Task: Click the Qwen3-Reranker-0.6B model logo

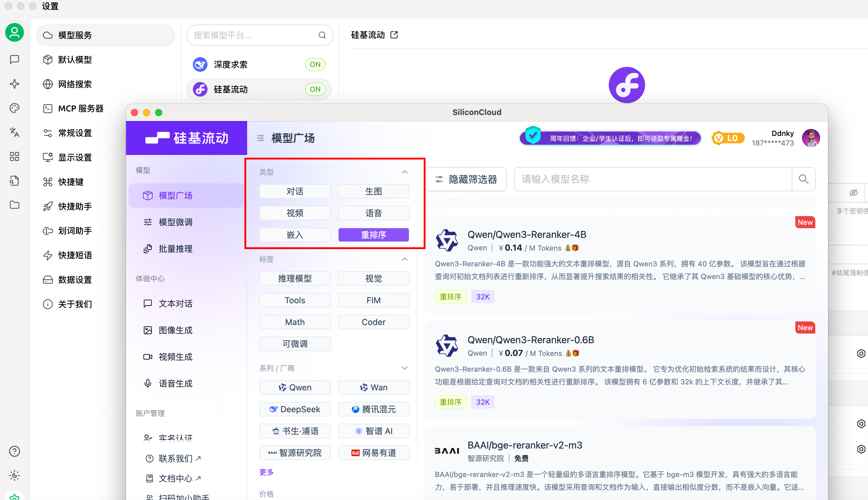Action: (x=446, y=345)
